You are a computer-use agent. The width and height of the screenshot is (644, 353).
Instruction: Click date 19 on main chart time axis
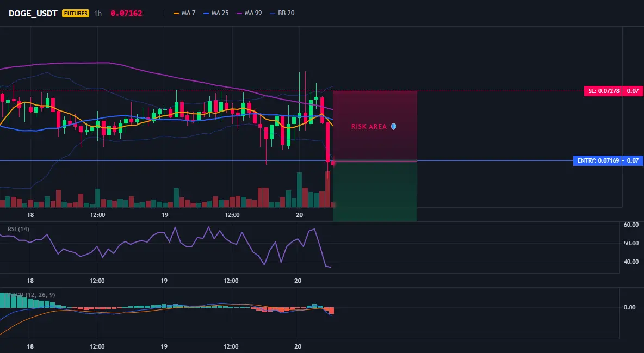click(165, 215)
